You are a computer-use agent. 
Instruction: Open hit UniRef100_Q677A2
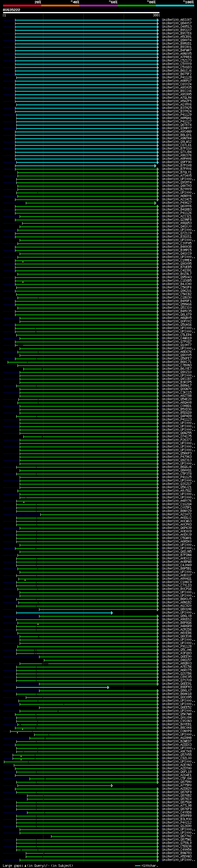pos(176,836)
